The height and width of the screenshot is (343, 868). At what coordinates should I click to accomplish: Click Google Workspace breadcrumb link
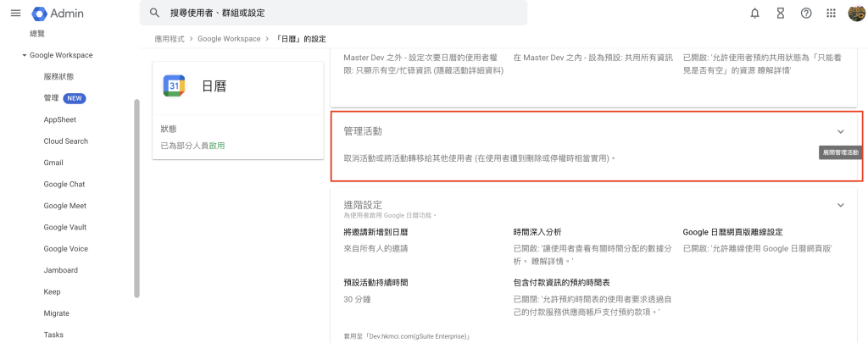pyautogui.click(x=229, y=39)
